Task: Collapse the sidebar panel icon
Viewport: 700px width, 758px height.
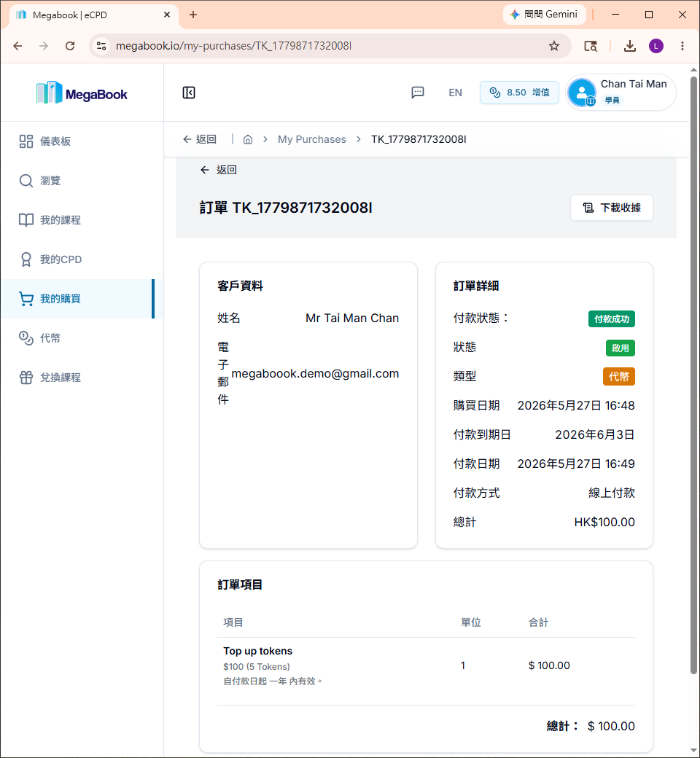Action: click(189, 93)
